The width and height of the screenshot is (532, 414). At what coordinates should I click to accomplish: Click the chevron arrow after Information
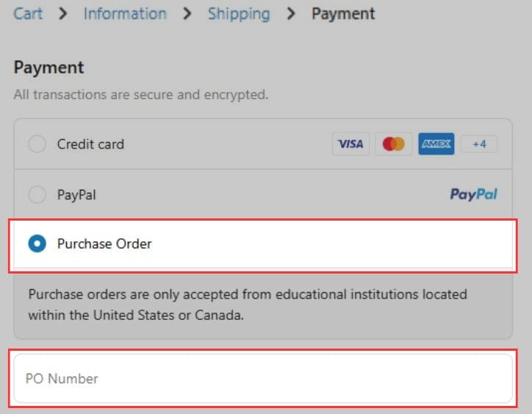click(x=187, y=14)
